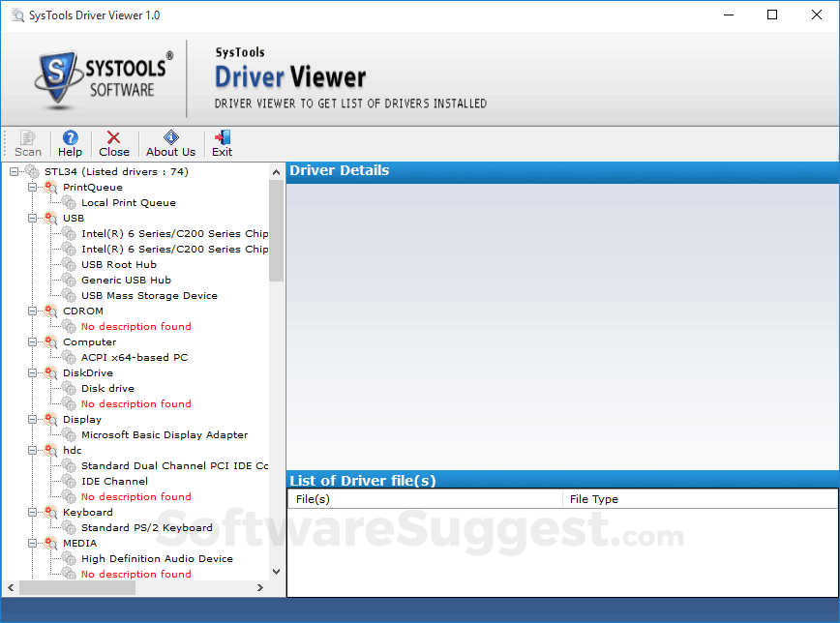Select the High Definition Audio Device entry
Image resolution: width=840 pixels, height=623 pixels.
(157, 558)
